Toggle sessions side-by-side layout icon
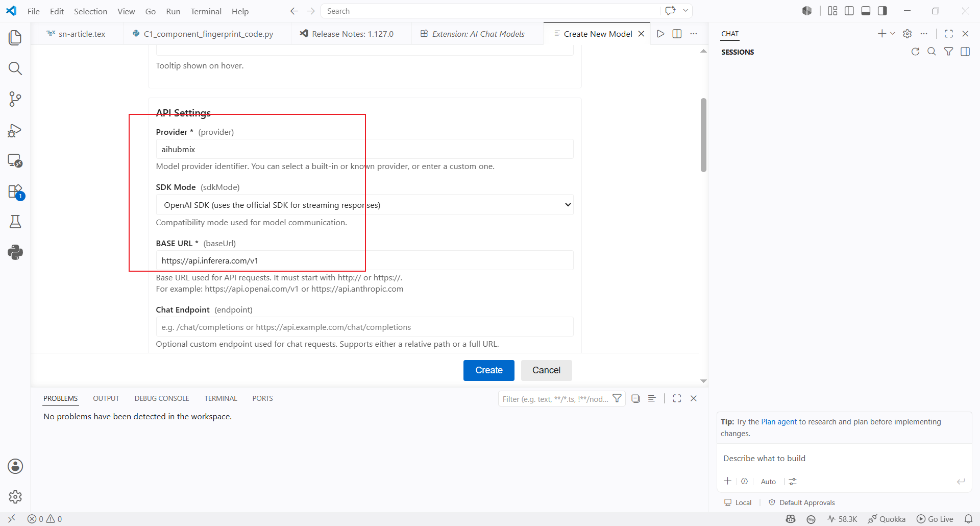Viewport: 980px width, 526px height. (965, 52)
